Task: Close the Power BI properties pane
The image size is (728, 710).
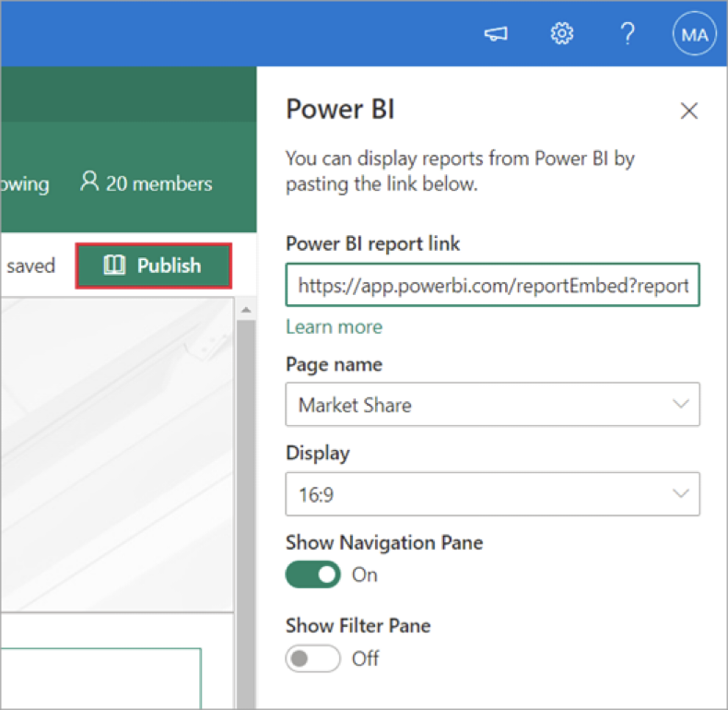Action: point(688,112)
